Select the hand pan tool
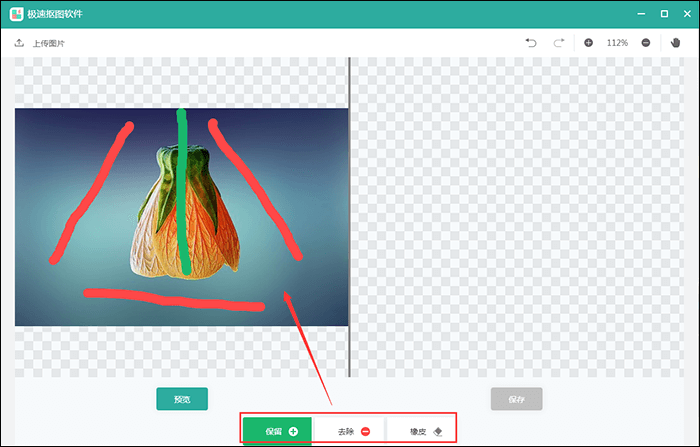 pyautogui.click(x=675, y=43)
